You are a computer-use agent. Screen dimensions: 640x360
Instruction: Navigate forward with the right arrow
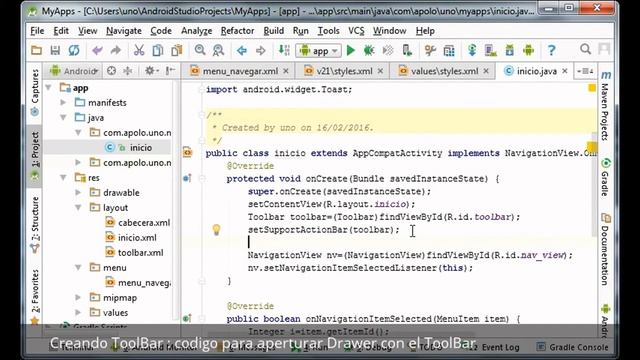coord(260,51)
